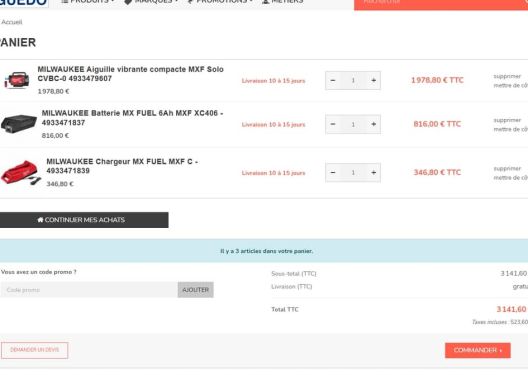Click the Demander un devis button
The width and height of the screenshot is (528, 380).
pyautogui.click(x=34, y=350)
